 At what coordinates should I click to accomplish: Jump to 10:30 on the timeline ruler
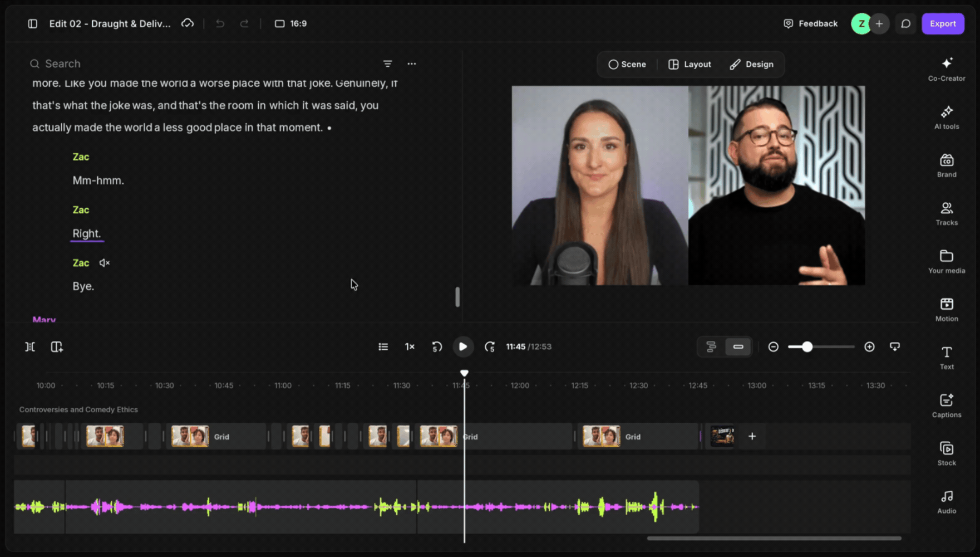[164, 385]
